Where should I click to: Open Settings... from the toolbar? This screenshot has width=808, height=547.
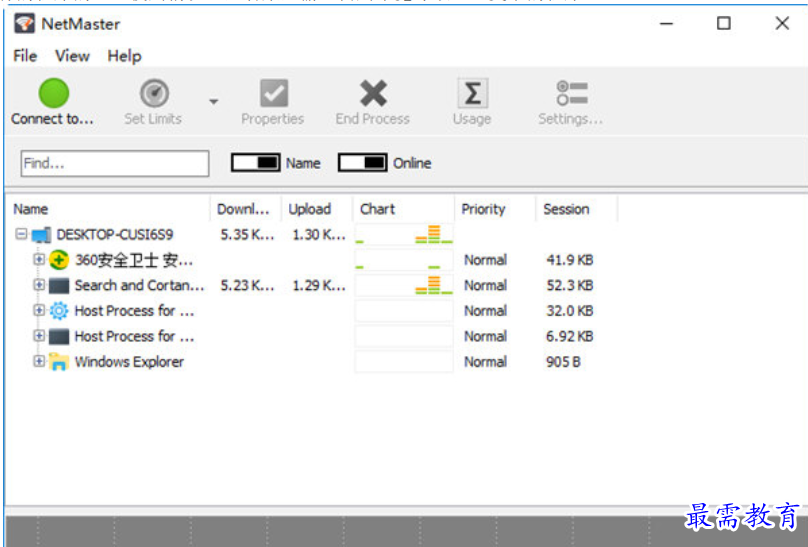pyautogui.click(x=571, y=93)
